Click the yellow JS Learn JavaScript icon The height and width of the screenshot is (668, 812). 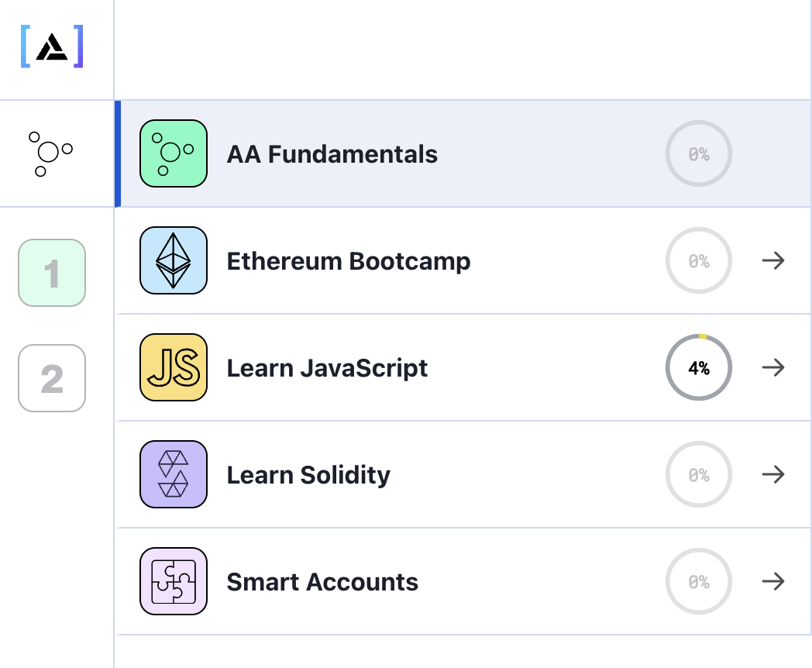[x=174, y=367]
